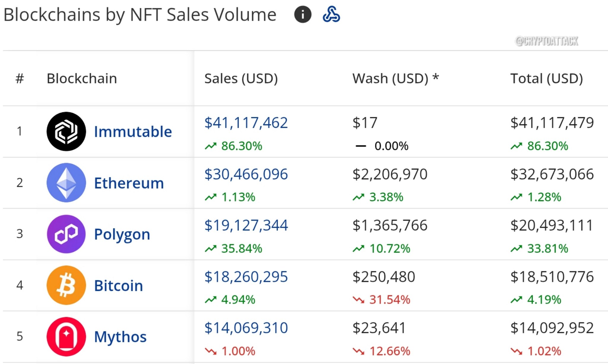Click the blue webhook icon
The height and width of the screenshot is (364, 608).
(331, 14)
